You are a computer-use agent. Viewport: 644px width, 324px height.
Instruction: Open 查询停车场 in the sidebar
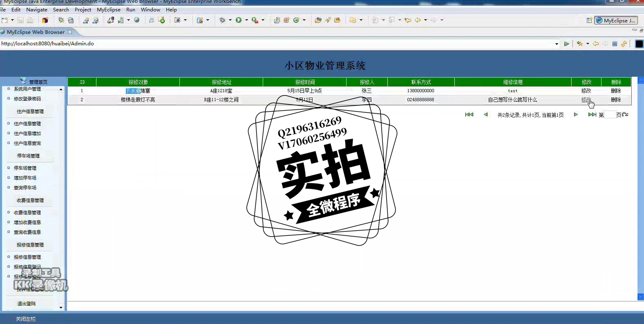pyautogui.click(x=25, y=188)
